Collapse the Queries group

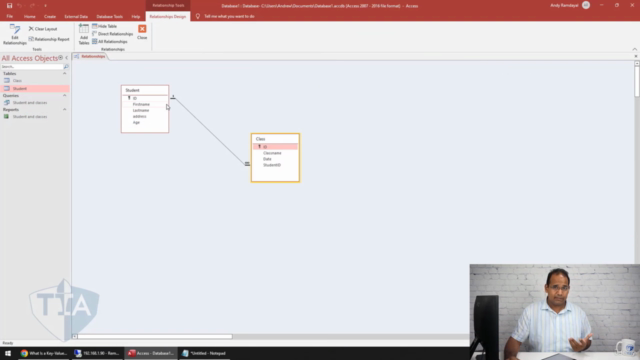coord(64,96)
